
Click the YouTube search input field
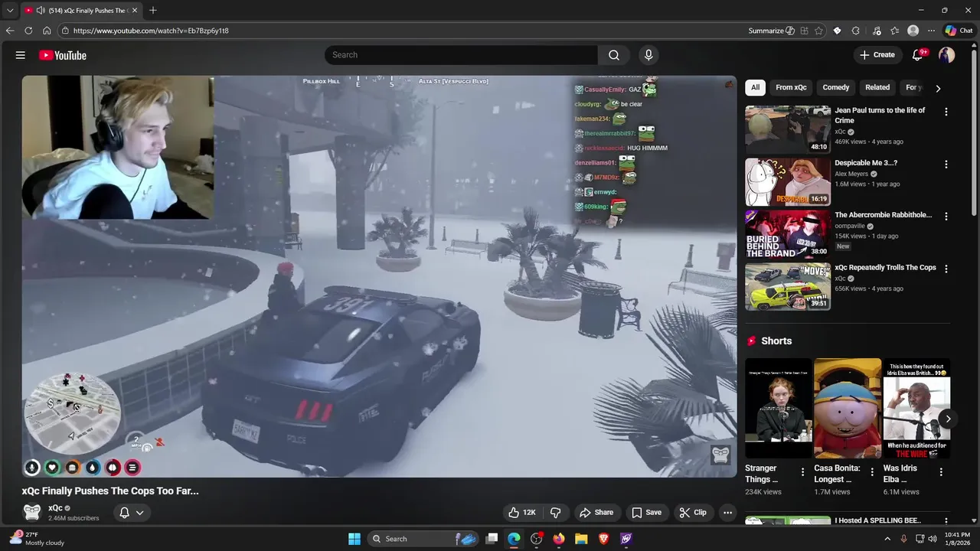(x=461, y=55)
